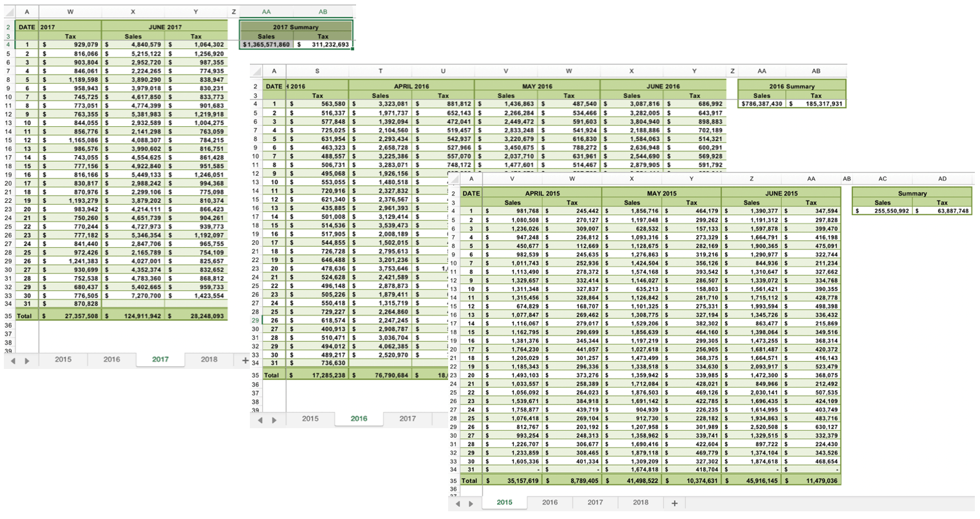This screenshot has height=519, width=980.
Task: Go to previous sheet arrow in 2016 workbook window
Action: pos(261,420)
